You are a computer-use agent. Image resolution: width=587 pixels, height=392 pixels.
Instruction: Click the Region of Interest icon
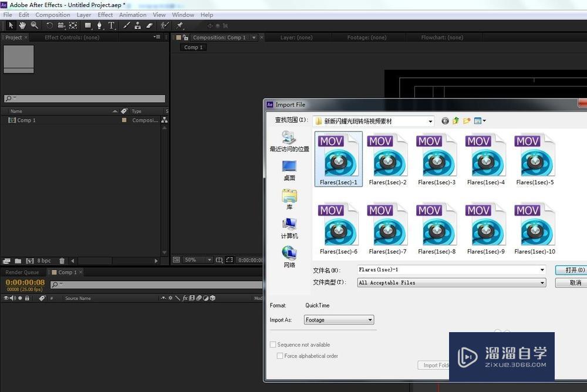pyautogui.click(x=230, y=259)
